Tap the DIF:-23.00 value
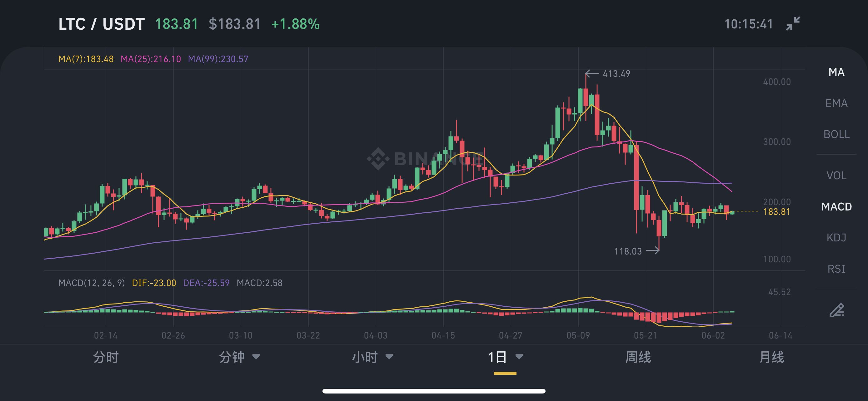This screenshot has width=868, height=401. (154, 283)
